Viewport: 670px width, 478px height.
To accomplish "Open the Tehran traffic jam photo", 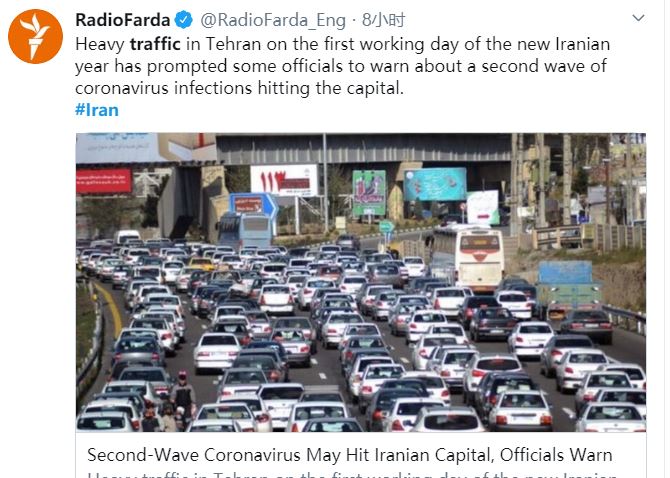I will [x=361, y=282].
